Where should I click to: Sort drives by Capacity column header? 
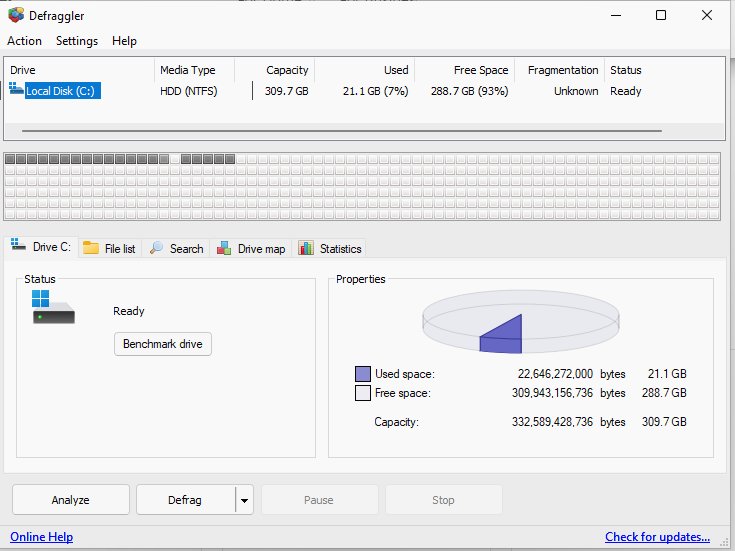click(287, 70)
